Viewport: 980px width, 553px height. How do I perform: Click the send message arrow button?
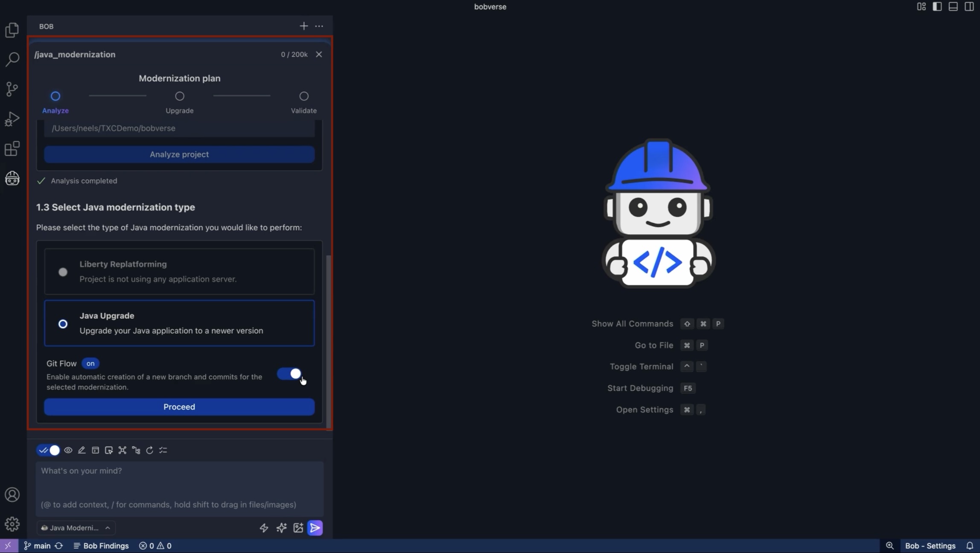315,528
